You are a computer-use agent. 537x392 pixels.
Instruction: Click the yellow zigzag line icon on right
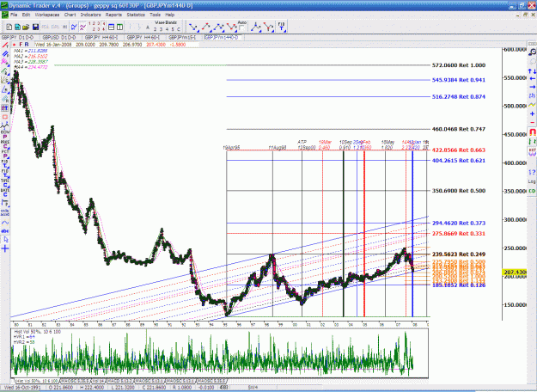(x=532, y=105)
